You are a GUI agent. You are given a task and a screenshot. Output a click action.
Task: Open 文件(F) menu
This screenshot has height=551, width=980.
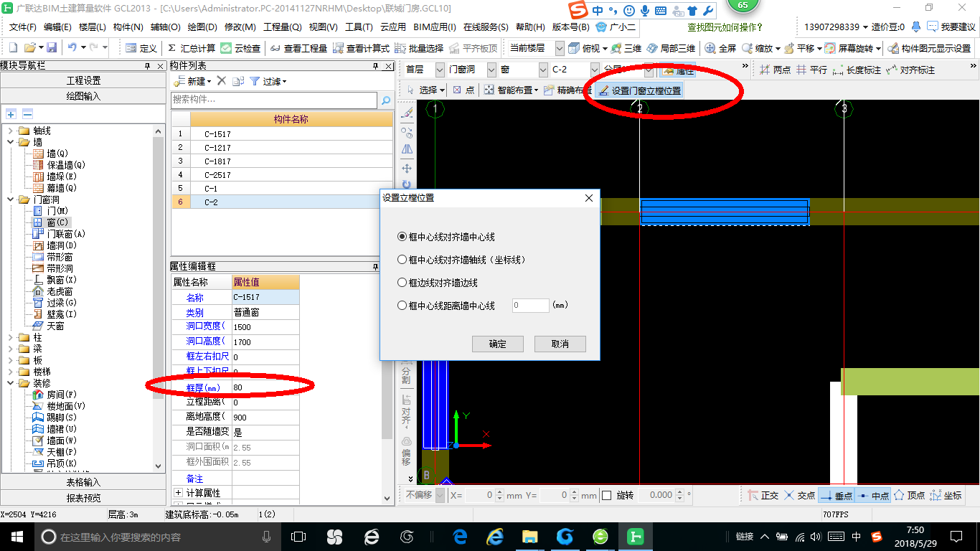point(22,27)
